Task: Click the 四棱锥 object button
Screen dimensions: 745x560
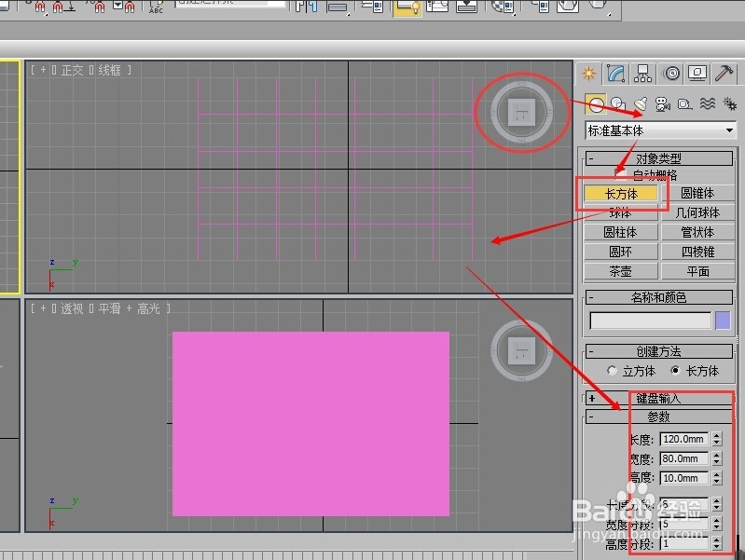Action: [697, 252]
